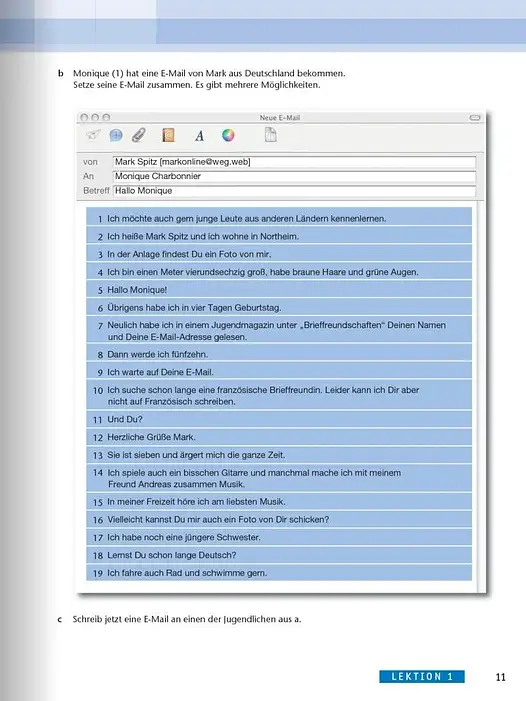Click the An field with Monique Charbonnier
The image size is (526, 701).
[x=294, y=176]
